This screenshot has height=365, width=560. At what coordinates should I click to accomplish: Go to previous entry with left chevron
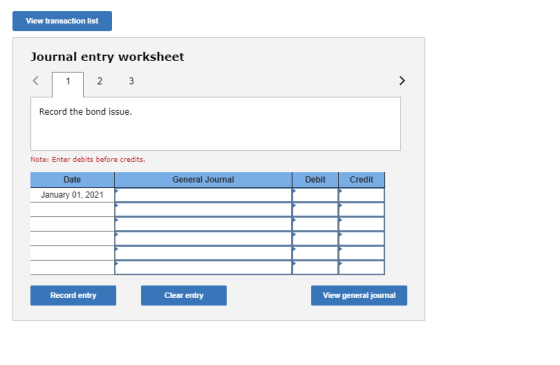36,81
